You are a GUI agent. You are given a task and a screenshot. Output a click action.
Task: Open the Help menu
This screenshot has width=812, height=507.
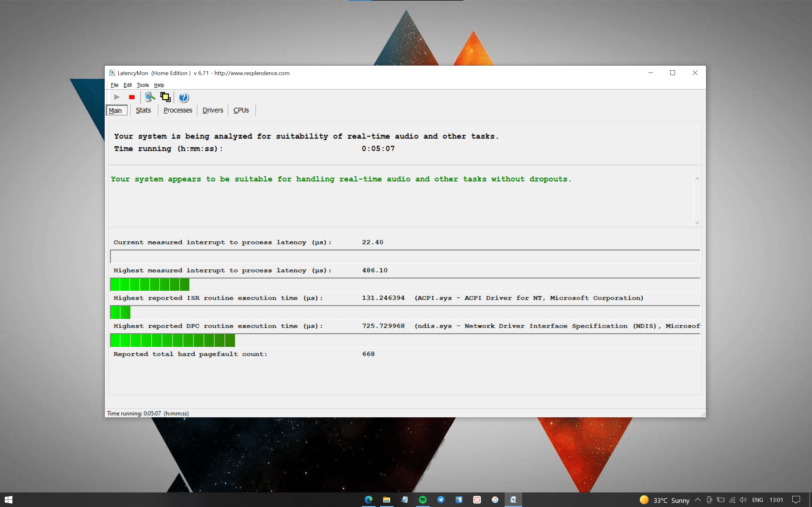point(159,85)
